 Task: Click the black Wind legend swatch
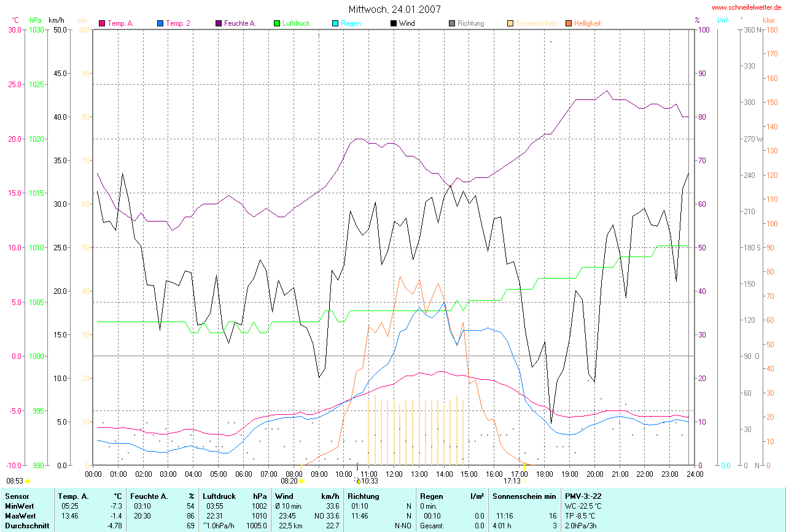393,23
